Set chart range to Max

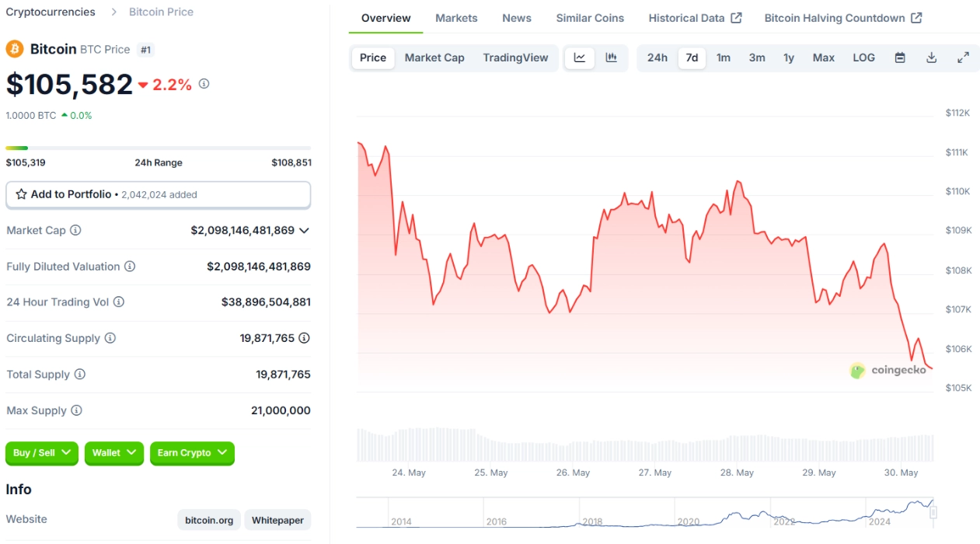pos(824,58)
